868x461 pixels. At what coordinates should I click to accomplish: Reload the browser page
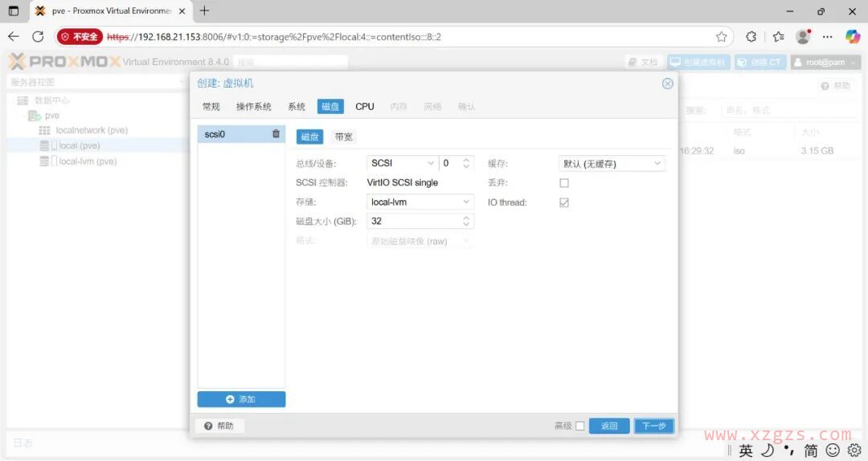pos(38,36)
